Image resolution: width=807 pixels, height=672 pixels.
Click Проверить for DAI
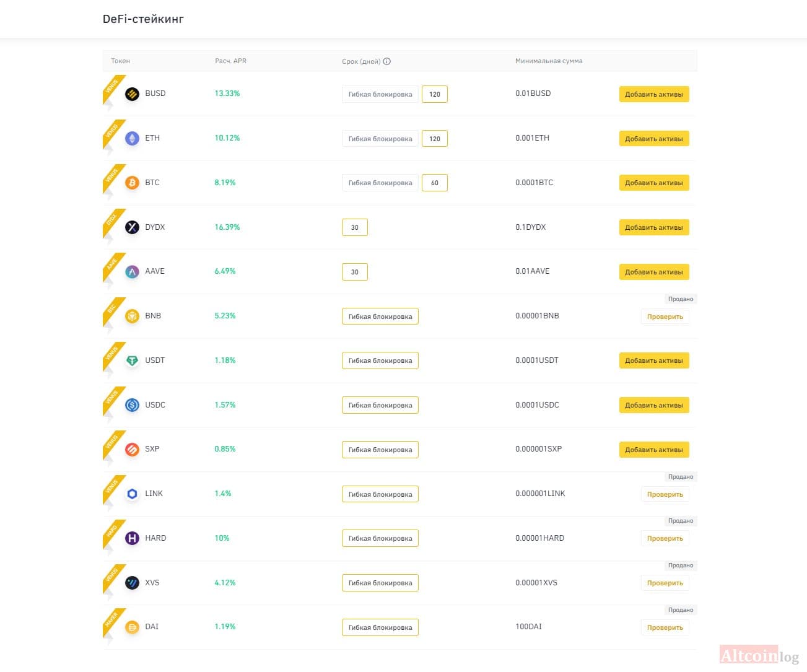point(665,627)
